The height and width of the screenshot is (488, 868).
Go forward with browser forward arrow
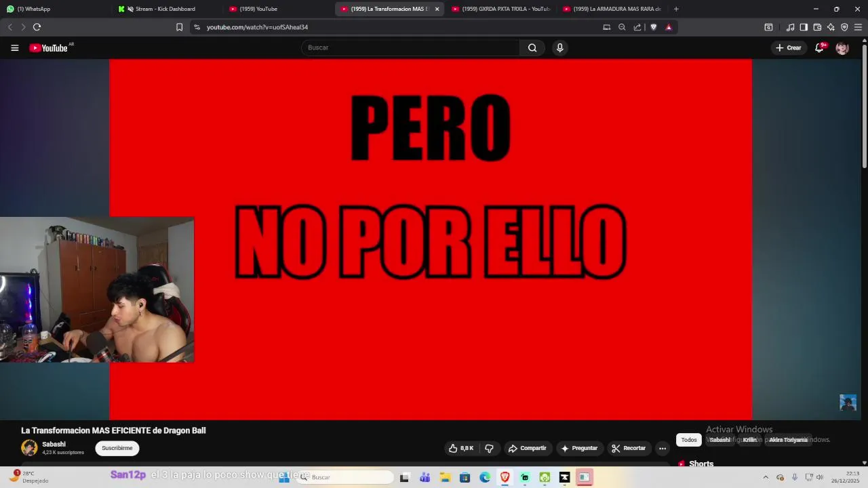[23, 27]
